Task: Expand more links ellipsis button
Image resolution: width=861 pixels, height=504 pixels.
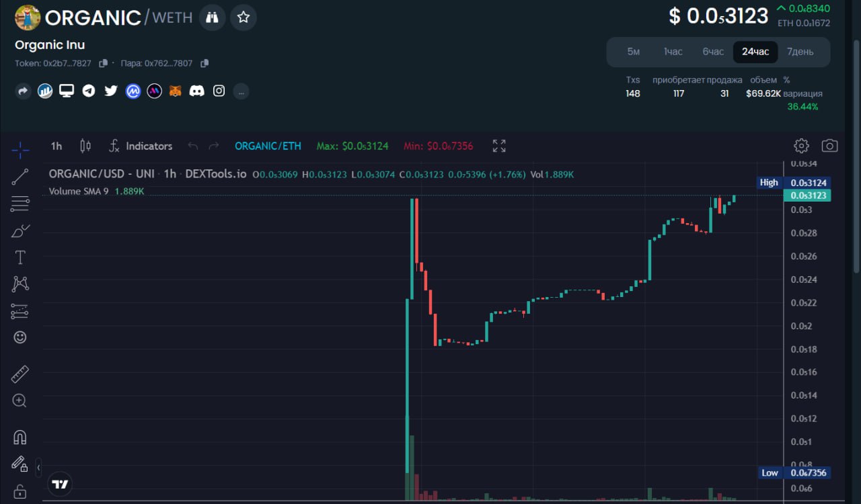Action: click(x=241, y=91)
